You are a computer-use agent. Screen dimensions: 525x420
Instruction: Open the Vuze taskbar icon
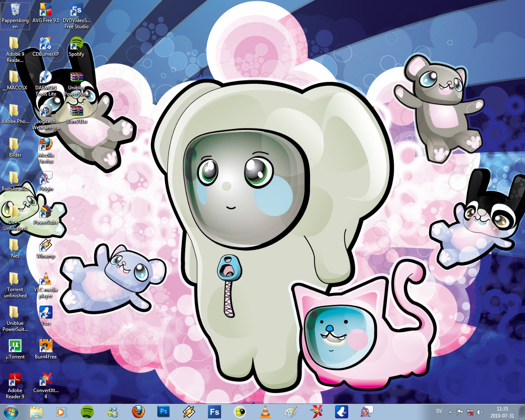[341, 411]
